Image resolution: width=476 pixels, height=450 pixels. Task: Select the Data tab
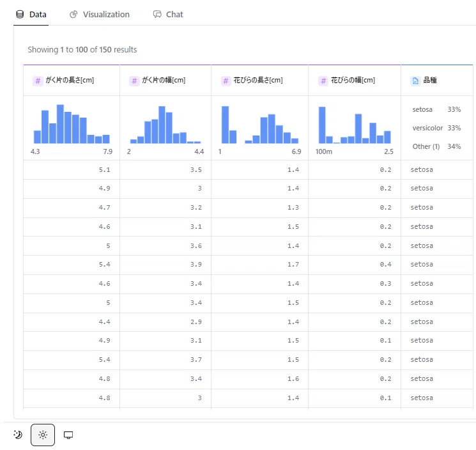coord(31,14)
